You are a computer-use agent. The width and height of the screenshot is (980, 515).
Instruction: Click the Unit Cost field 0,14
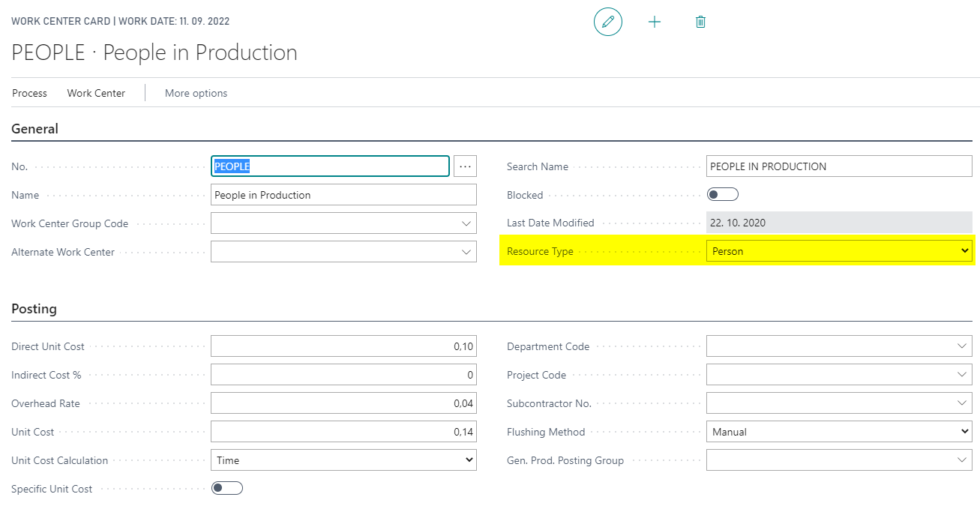343,432
